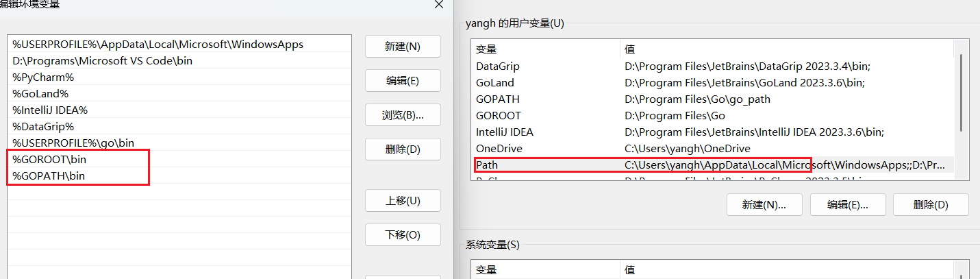Click 新建(N) in the edit dialog

pos(403,47)
